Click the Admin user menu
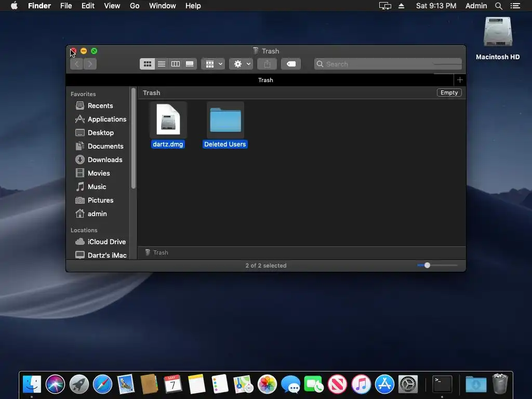 [x=476, y=6]
